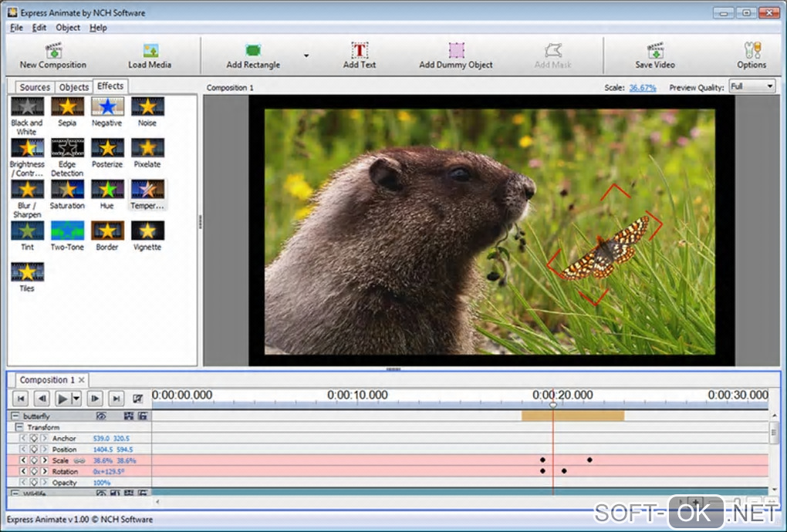
Task: Click the 36.67% scale link
Action: (643, 88)
